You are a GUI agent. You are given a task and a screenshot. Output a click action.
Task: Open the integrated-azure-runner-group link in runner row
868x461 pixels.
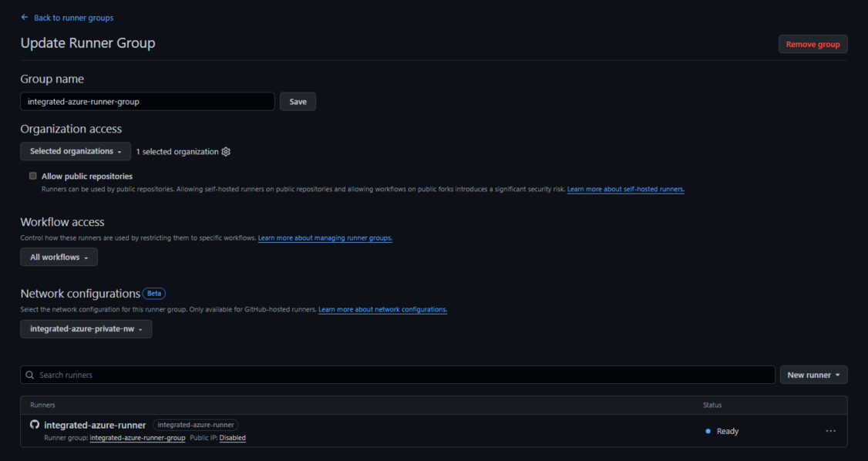[x=137, y=438]
